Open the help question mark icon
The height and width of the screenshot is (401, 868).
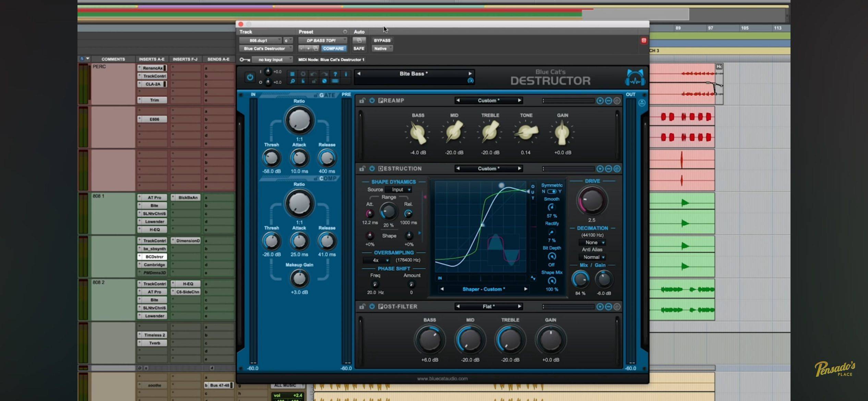[x=335, y=74]
